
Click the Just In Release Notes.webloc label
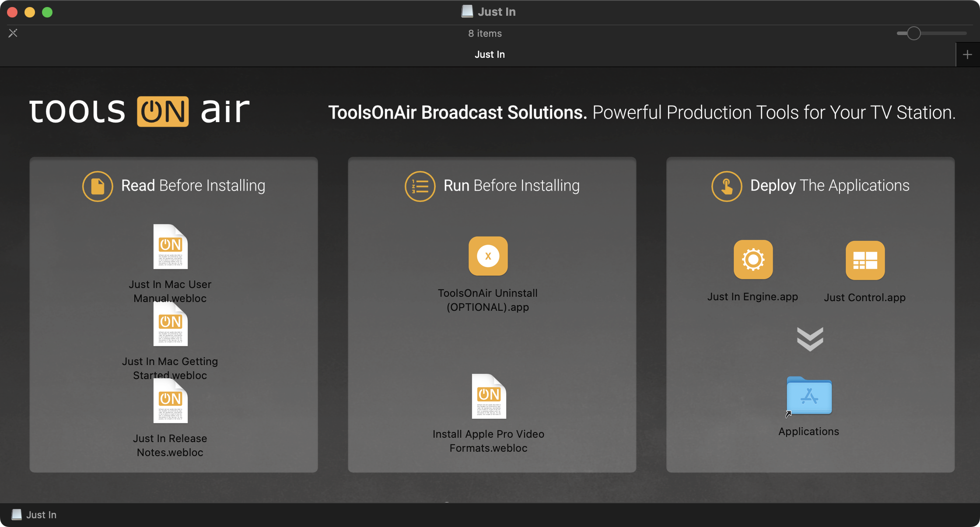(170, 445)
